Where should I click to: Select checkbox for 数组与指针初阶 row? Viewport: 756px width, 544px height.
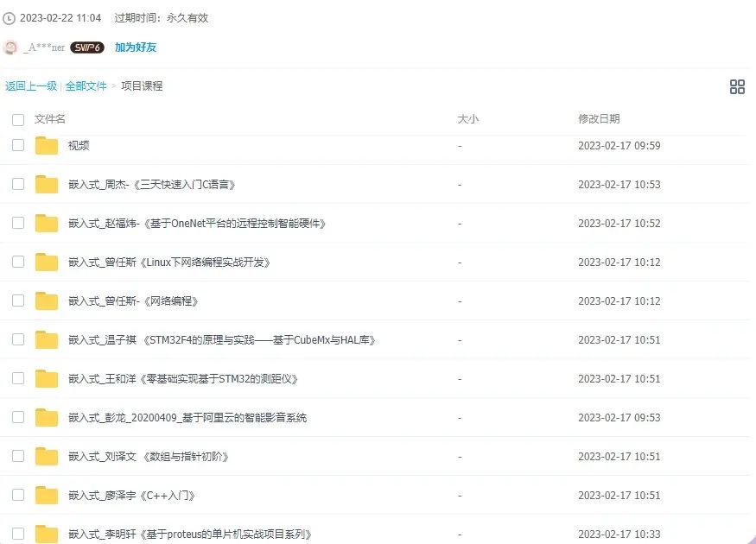pyautogui.click(x=18, y=456)
